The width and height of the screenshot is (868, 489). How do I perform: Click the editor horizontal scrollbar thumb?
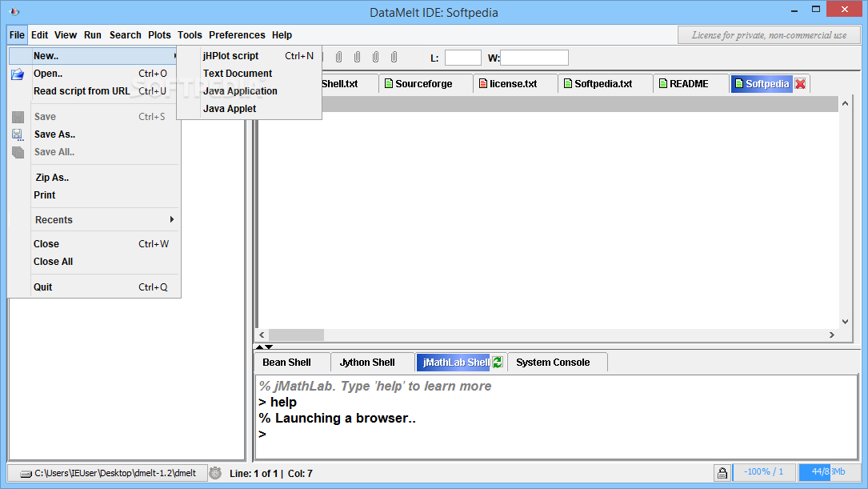(296, 335)
